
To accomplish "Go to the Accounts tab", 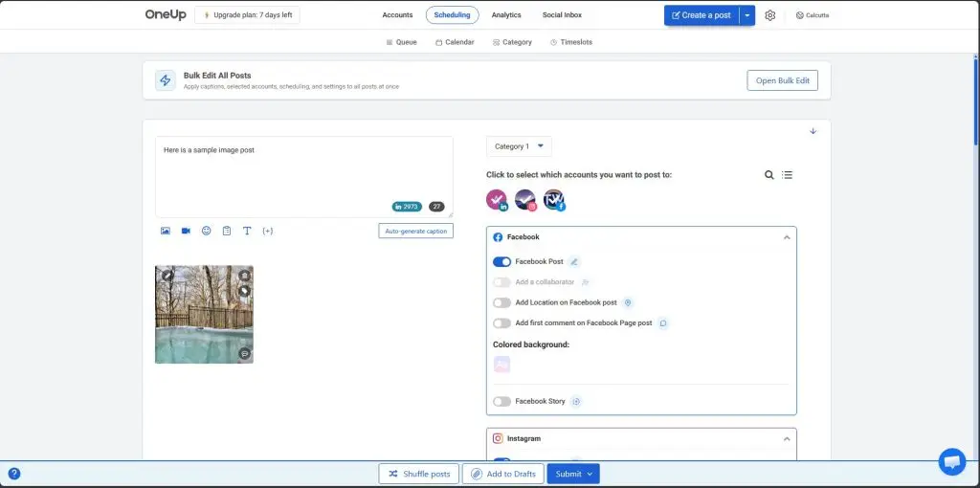I will [397, 15].
